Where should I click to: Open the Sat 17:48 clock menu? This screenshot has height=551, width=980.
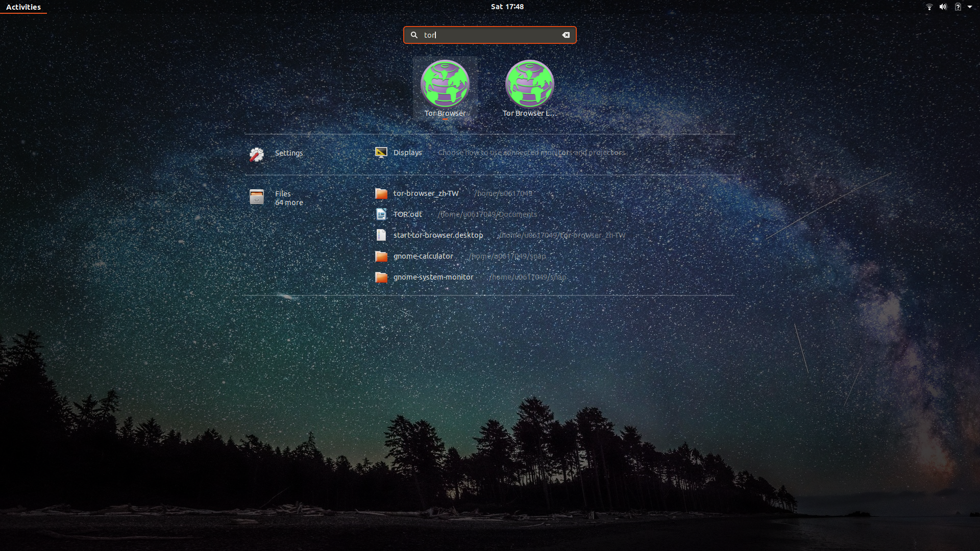click(x=507, y=7)
